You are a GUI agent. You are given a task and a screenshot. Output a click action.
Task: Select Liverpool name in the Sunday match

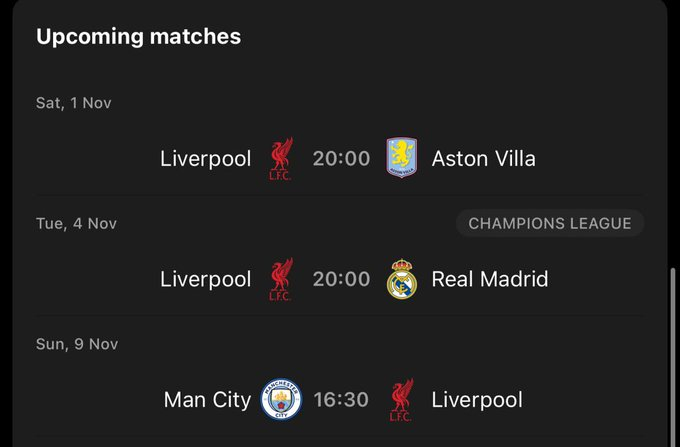[476, 400]
